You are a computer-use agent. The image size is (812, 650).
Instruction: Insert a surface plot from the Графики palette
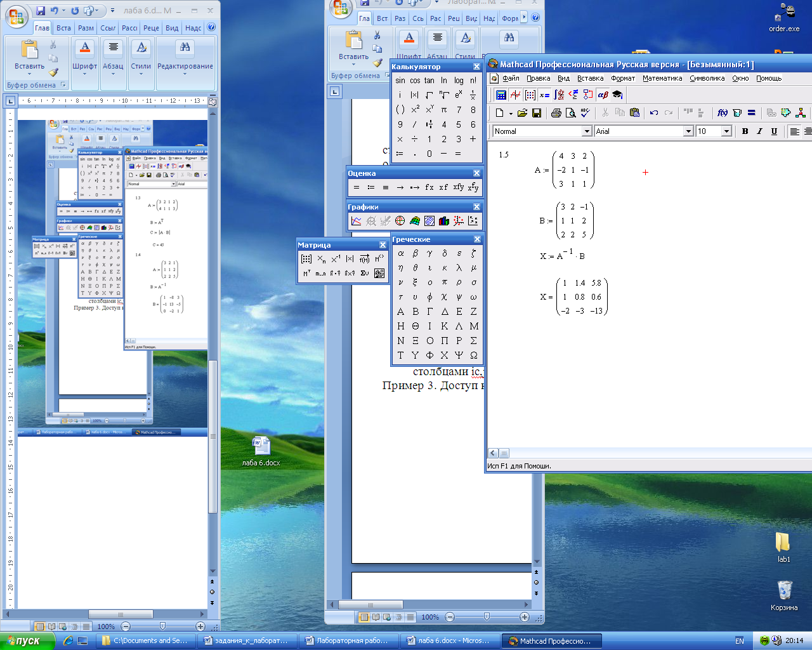coord(415,221)
